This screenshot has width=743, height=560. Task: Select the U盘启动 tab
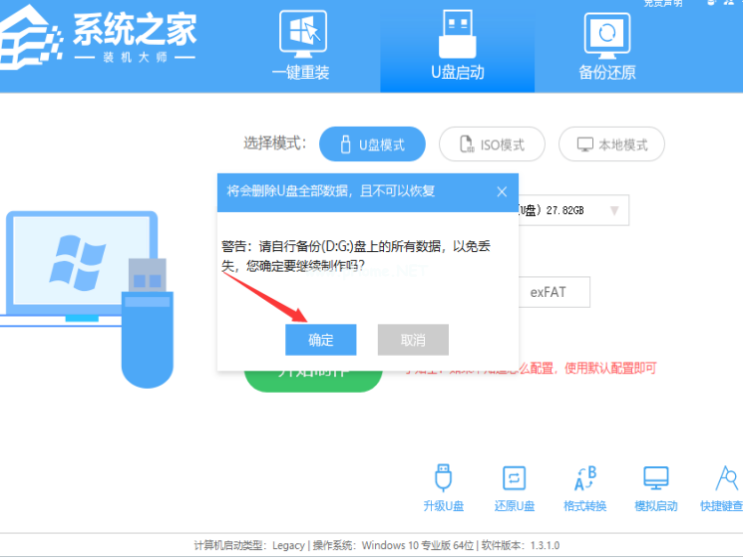(457, 46)
